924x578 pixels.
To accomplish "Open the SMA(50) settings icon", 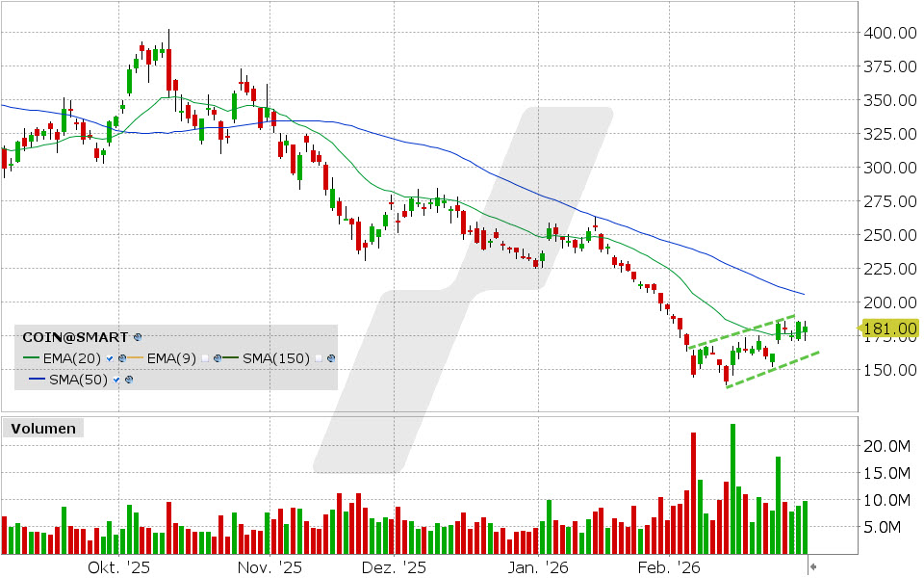I will pos(127,380).
